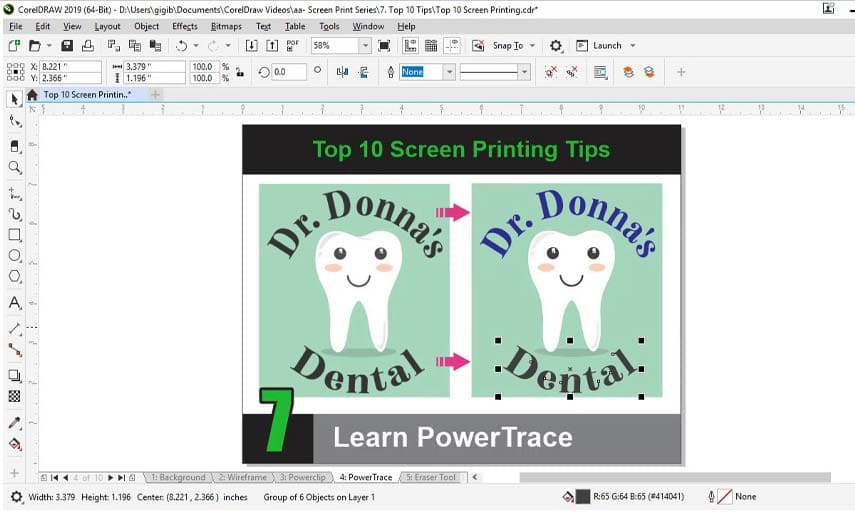This screenshot has height=513, width=855.
Task: Select the Rectangle tool
Action: 15,235
